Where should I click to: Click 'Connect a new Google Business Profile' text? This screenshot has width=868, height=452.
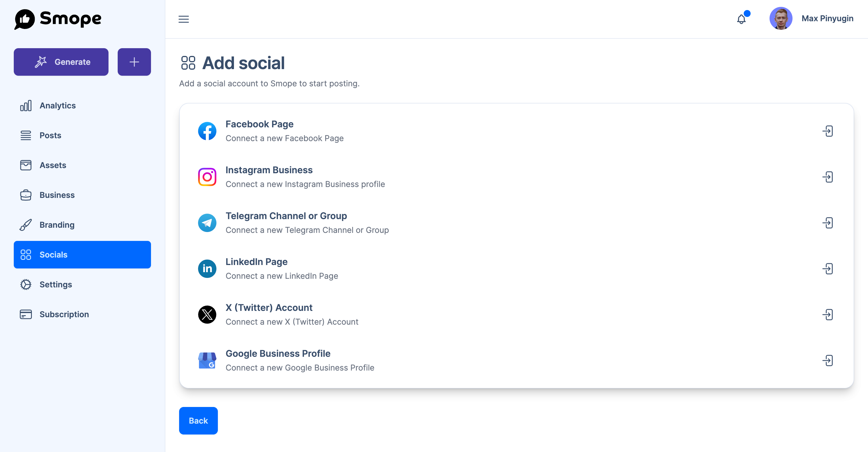(300, 367)
